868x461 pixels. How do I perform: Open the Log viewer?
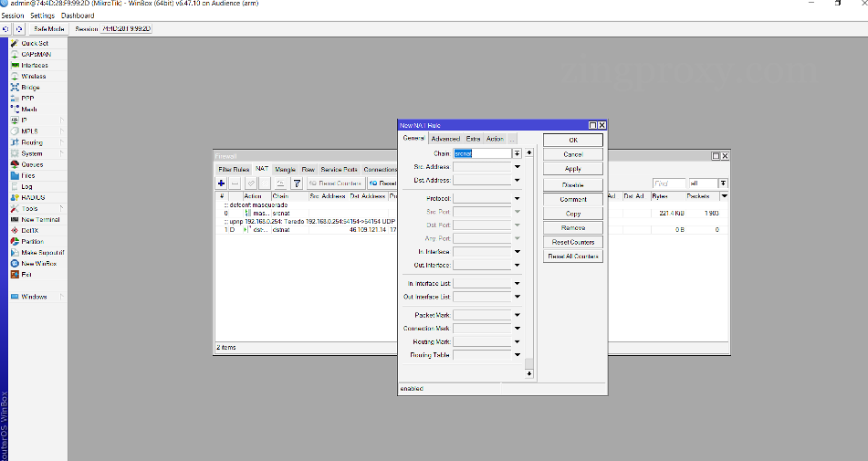point(26,186)
